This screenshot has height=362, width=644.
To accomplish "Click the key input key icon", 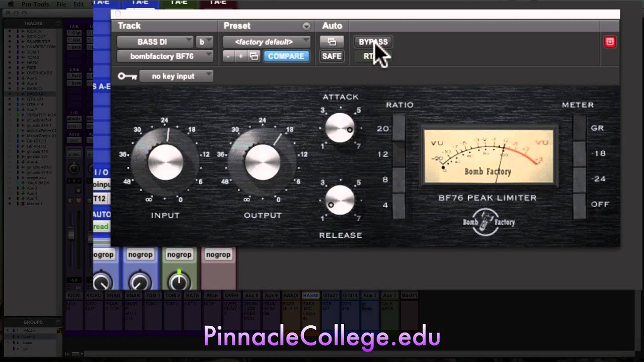I will tap(127, 76).
